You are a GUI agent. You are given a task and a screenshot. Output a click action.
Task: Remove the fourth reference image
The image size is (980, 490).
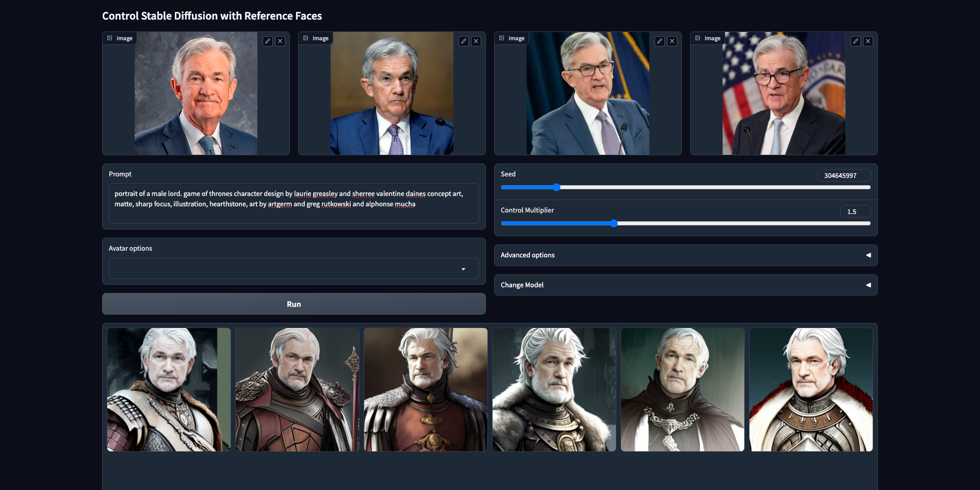tap(868, 41)
